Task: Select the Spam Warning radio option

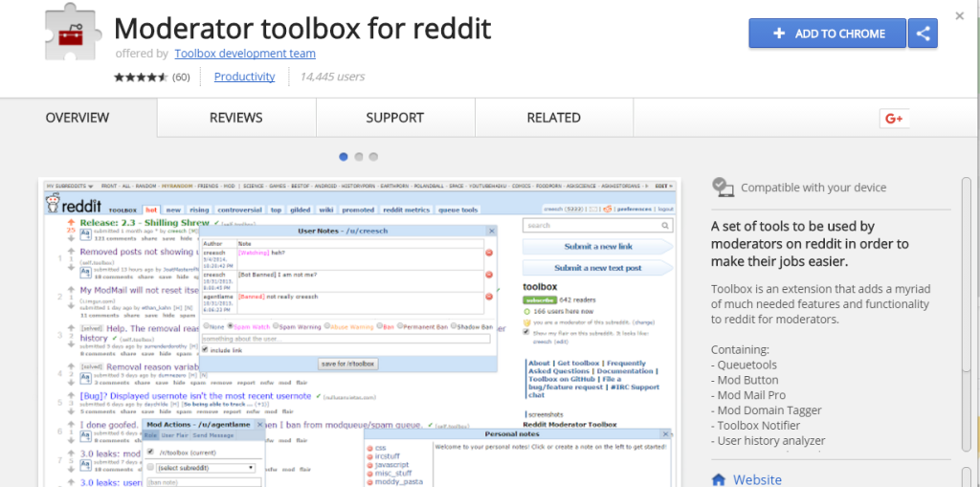Action: [x=275, y=326]
